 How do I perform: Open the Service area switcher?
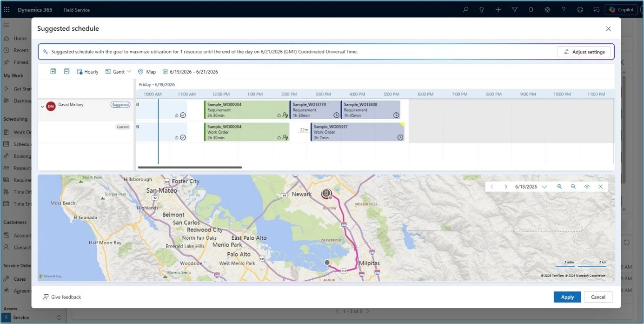point(33,317)
